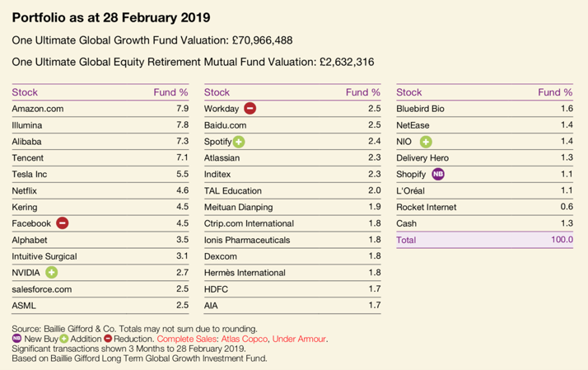This screenshot has height=370, width=588.
Task: Click the Cash row value 1.3
Action: pos(565,223)
